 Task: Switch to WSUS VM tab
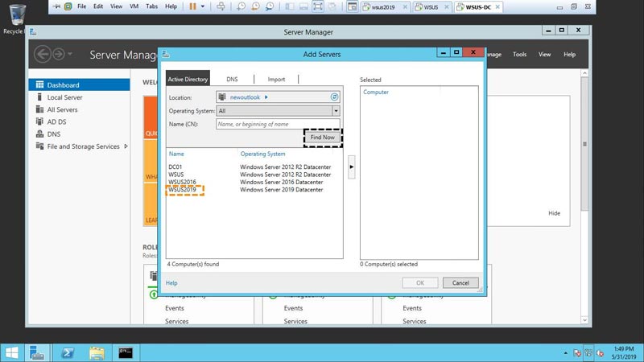coord(431,7)
